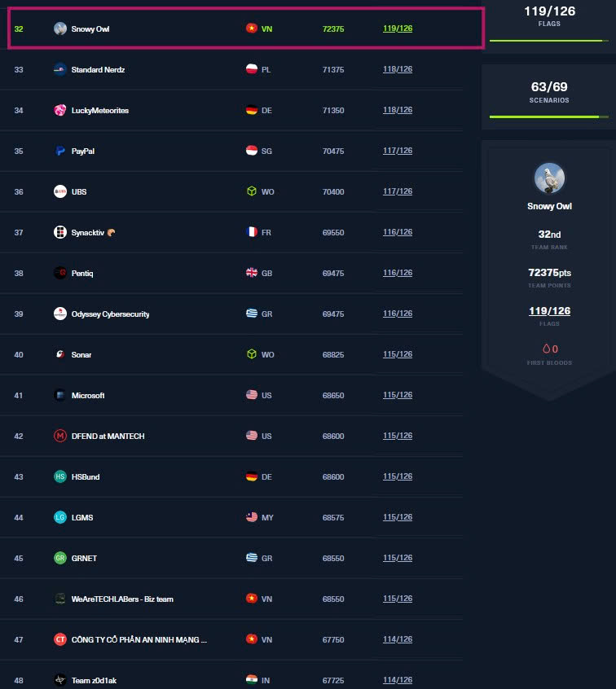Click the India flag in Team z0d1ak row

pos(252,680)
